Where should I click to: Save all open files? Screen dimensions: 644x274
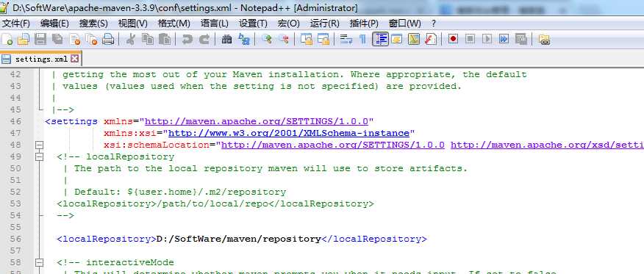tap(57, 40)
